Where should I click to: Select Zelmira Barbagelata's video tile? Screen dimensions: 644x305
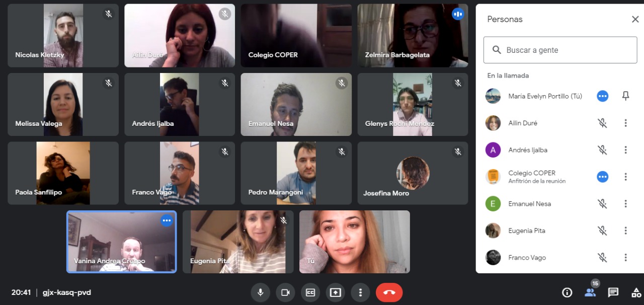(413, 36)
